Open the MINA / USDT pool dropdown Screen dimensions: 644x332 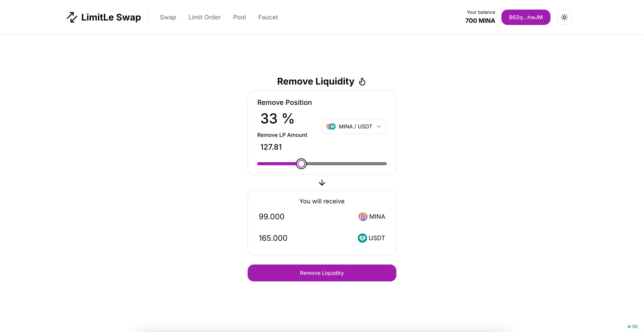click(x=354, y=127)
